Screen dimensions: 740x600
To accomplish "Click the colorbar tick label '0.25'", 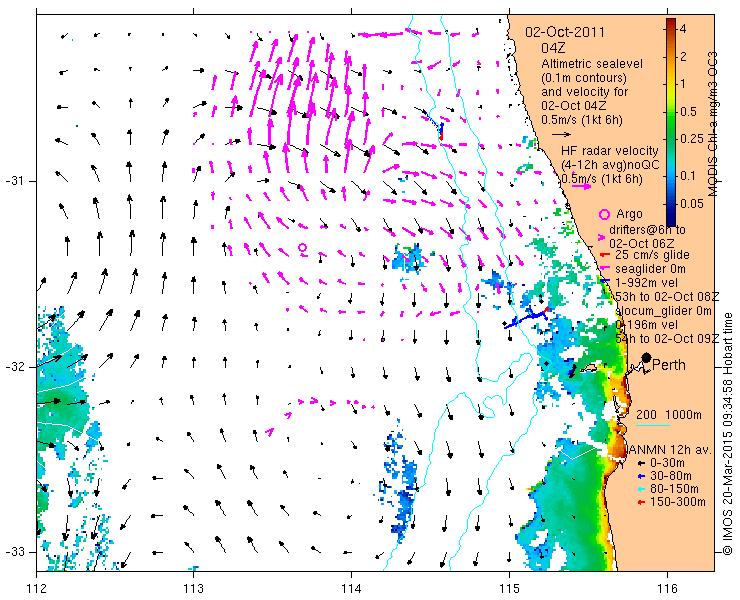I will (692, 139).
